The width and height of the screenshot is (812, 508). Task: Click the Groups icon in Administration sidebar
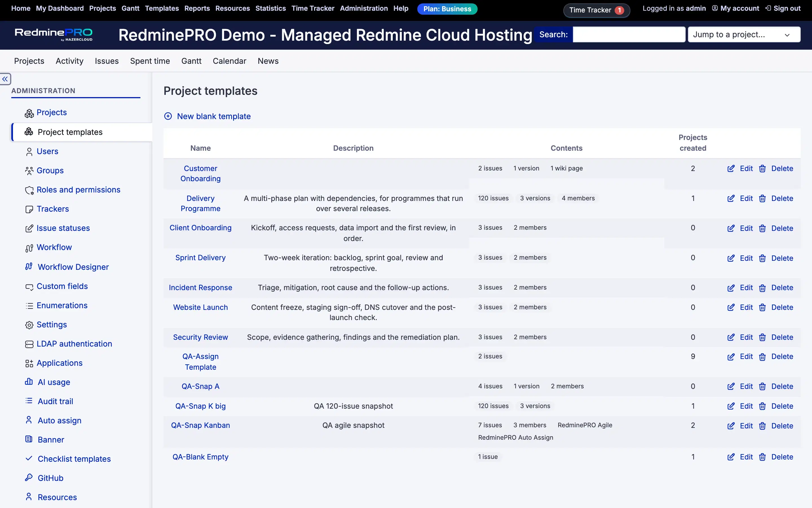coord(29,171)
